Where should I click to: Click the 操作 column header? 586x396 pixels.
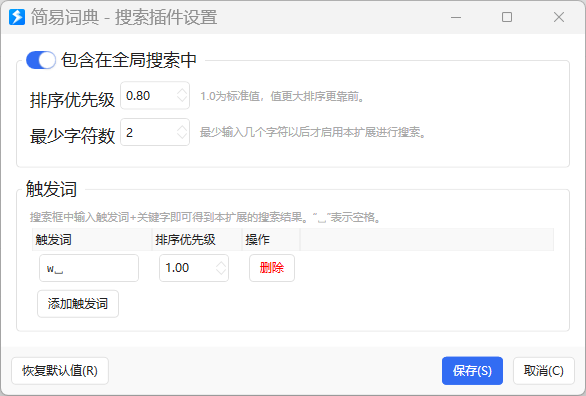coord(271,240)
